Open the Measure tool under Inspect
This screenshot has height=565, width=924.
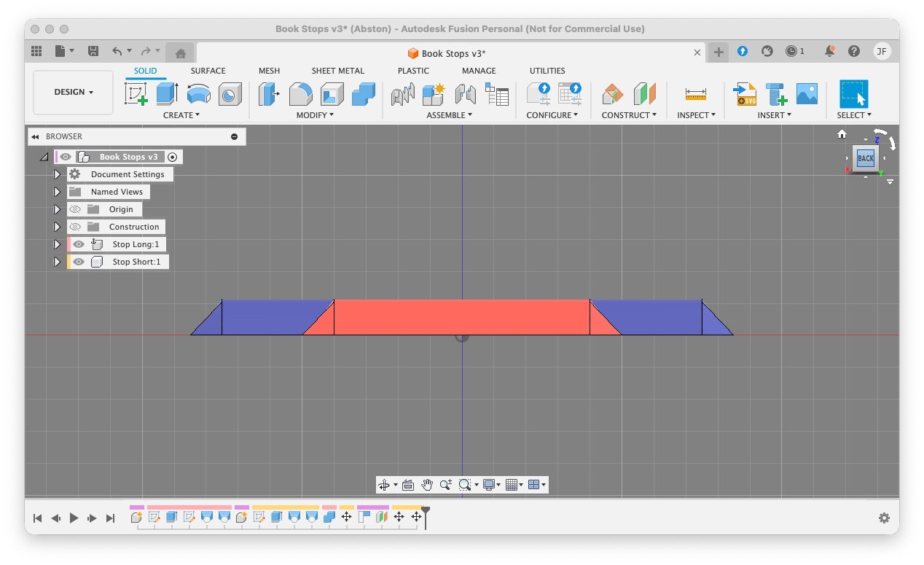tap(696, 94)
